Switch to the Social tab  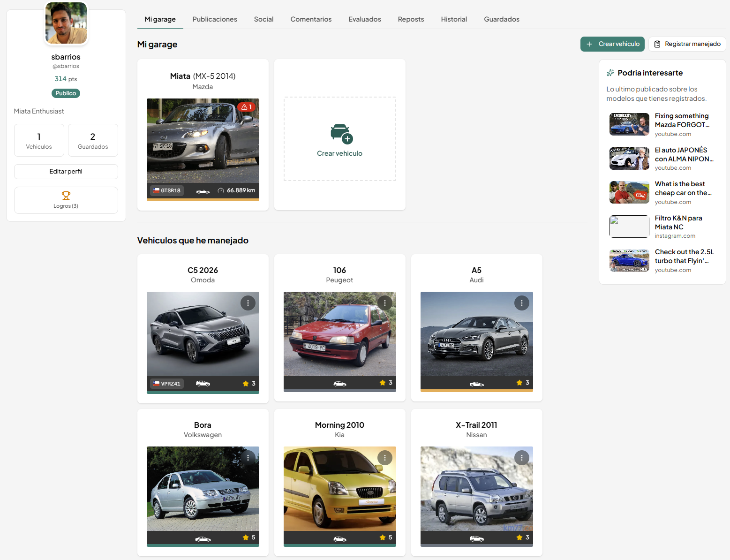coord(263,19)
